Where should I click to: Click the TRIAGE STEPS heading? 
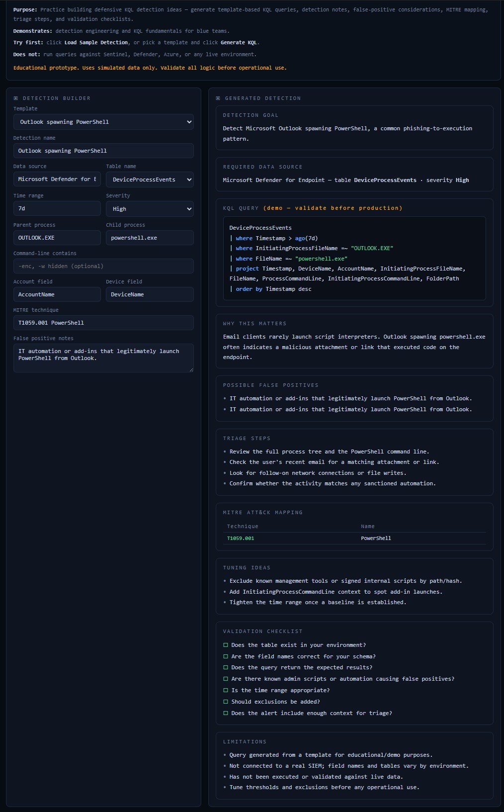coord(247,439)
